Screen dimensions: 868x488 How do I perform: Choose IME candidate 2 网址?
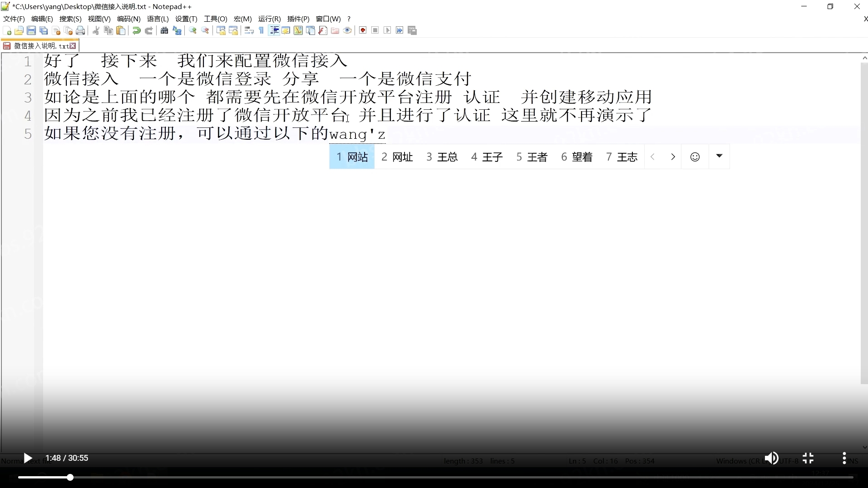pos(397,157)
